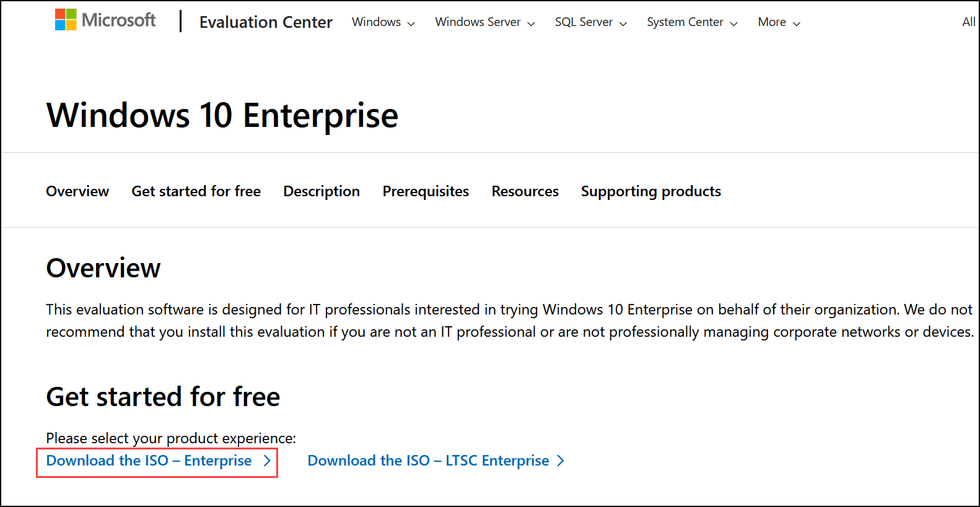Open the Prerequisites tab
The width and height of the screenshot is (980, 507).
(x=426, y=191)
